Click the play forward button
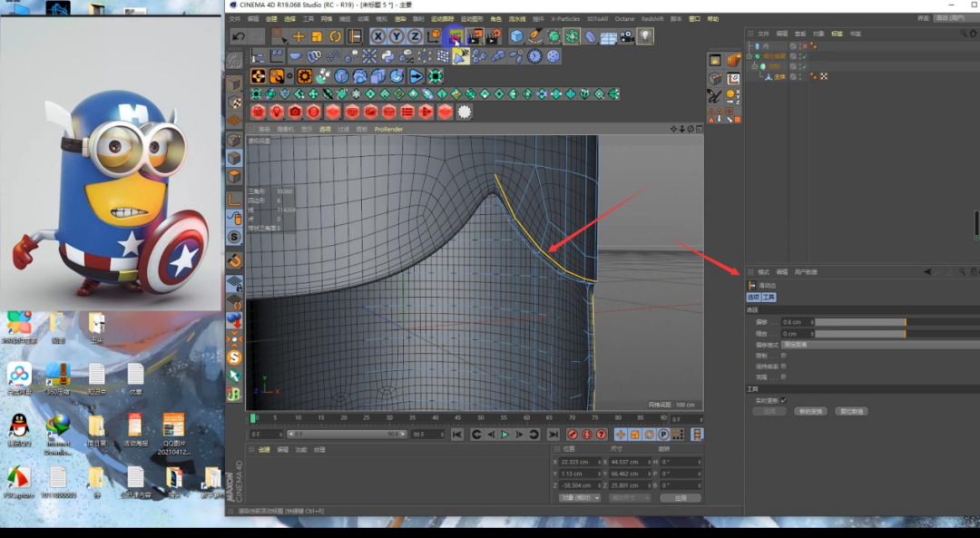 click(x=505, y=435)
